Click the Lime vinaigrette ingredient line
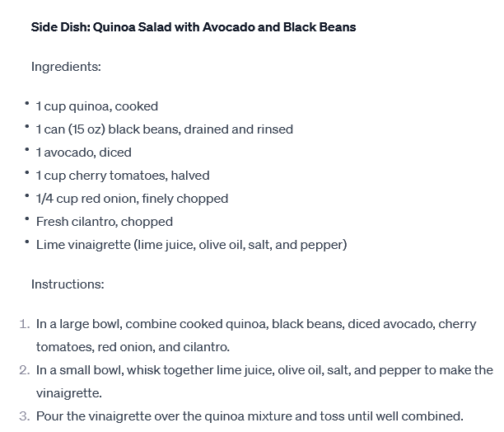This screenshot has width=504, height=432. [x=191, y=245]
